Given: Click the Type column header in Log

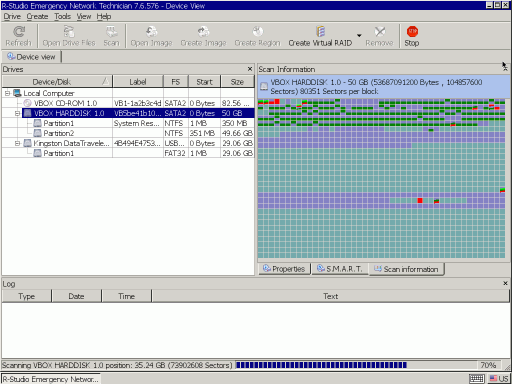Looking at the screenshot, I should tap(27, 296).
